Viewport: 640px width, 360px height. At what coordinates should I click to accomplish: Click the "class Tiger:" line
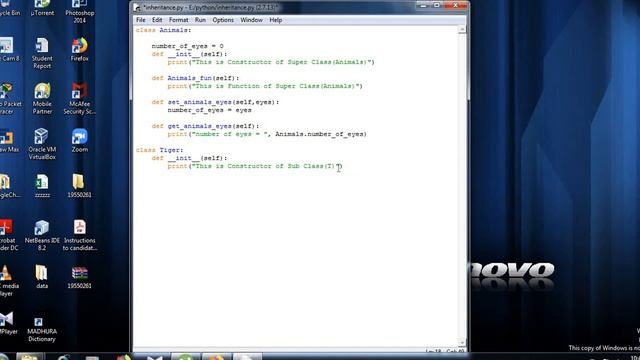[x=160, y=150]
